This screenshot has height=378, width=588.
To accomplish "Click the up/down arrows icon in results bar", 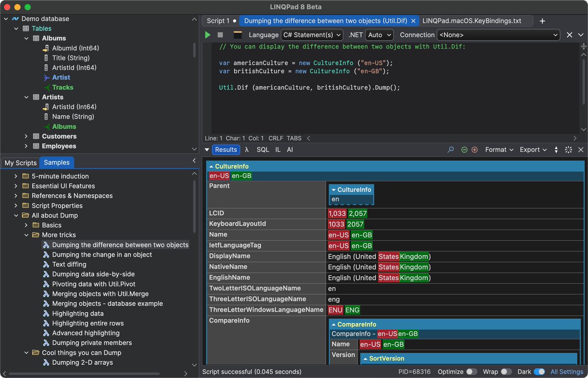I will tap(556, 150).
